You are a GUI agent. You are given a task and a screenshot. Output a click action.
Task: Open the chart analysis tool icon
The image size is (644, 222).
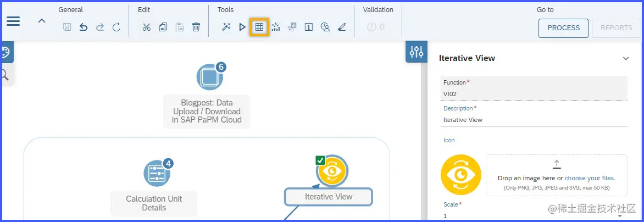(x=276, y=27)
